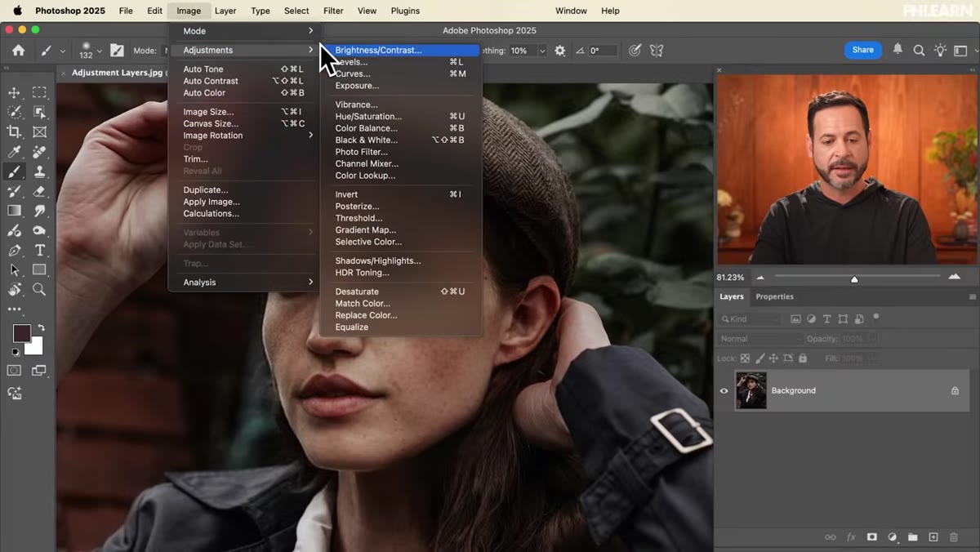The width and height of the screenshot is (980, 552).
Task: Select the Clone Stamp tool
Action: tap(39, 171)
